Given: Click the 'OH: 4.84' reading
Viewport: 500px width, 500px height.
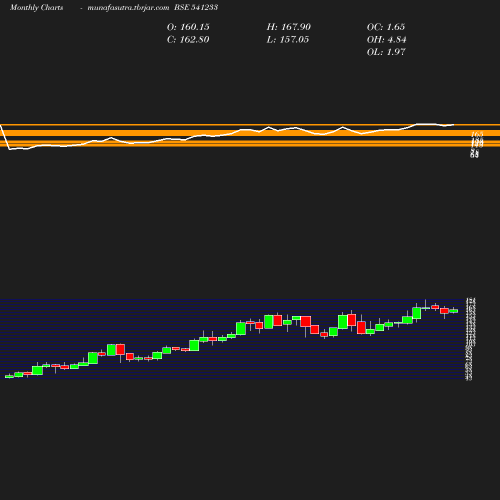Looking at the screenshot, I should (386, 40).
